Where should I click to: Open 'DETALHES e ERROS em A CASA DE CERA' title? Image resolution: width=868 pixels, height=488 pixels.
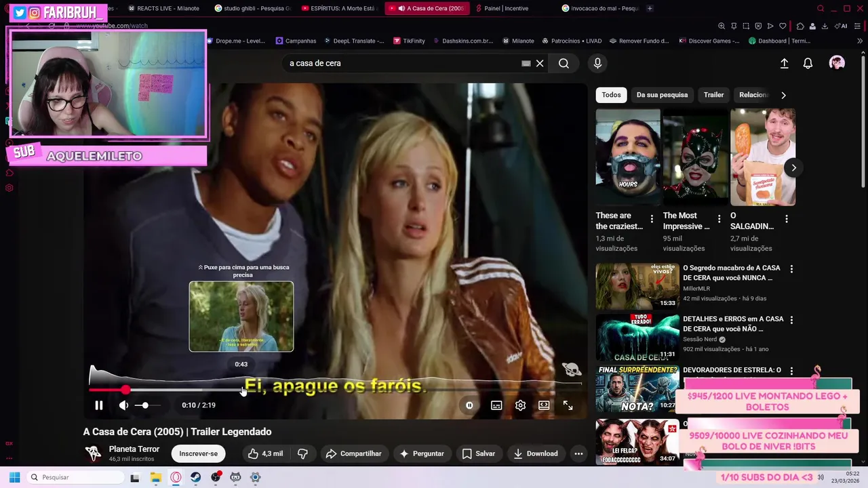(733, 324)
